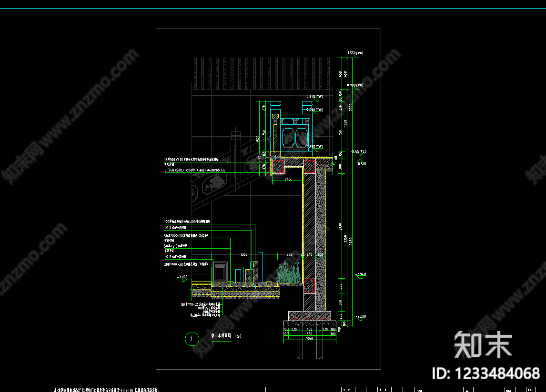Click the elevation label "-2.940"

tap(361, 274)
